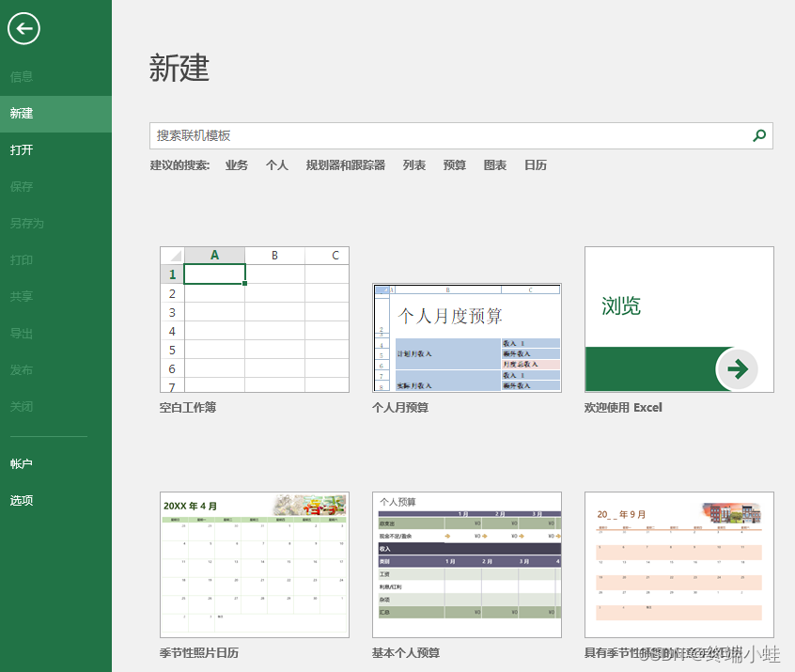795x672 pixels.
Task: Click the 季节性照片日历 caption
Action: [199, 653]
